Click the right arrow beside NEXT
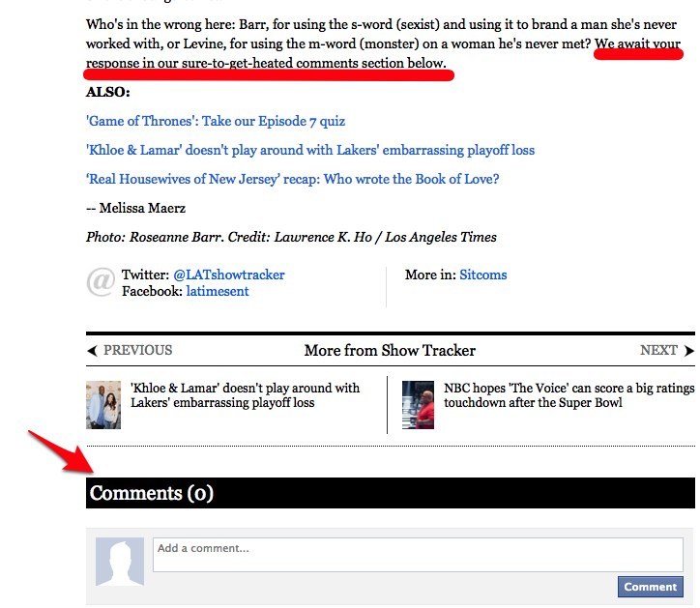Image resolution: width=700 pixels, height=608 pixels. coord(688,351)
